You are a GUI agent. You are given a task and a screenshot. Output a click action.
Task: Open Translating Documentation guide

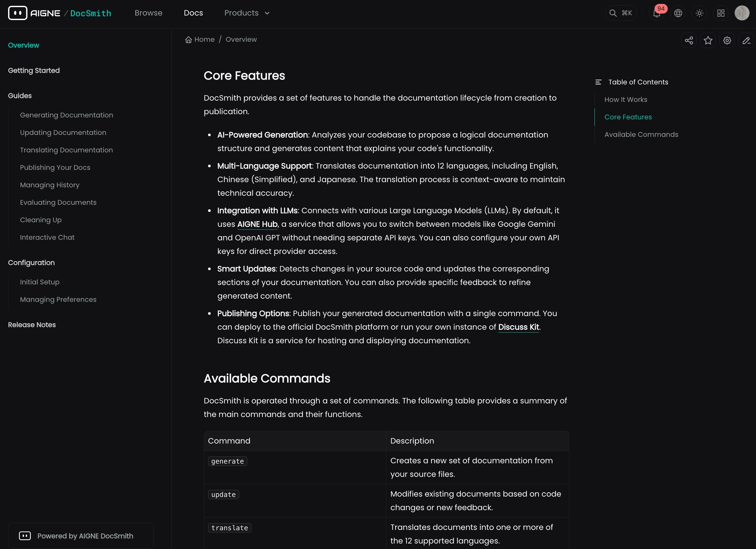tap(66, 150)
